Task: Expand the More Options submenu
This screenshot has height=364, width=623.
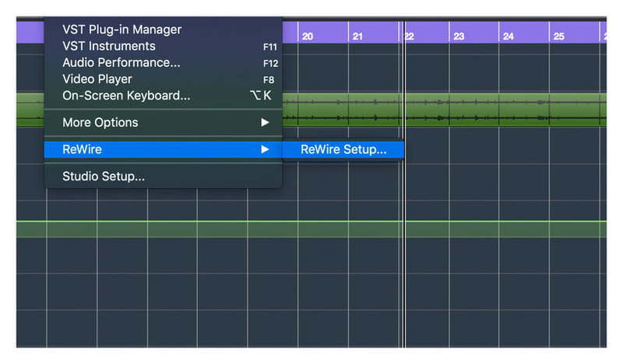Action: (x=163, y=122)
